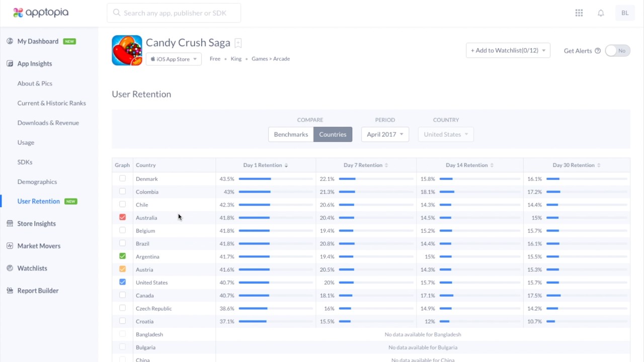
Task: Check the Chile graph checkbox
Action: (122, 204)
